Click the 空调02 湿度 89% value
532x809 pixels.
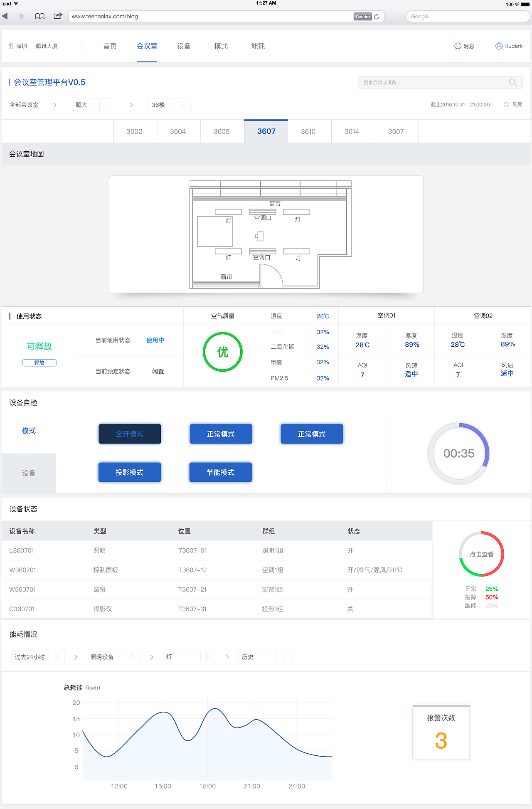(x=508, y=344)
